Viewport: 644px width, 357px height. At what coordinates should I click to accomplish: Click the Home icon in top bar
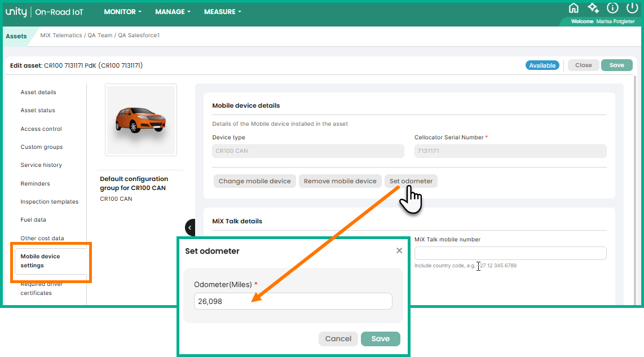(x=574, y=8)
